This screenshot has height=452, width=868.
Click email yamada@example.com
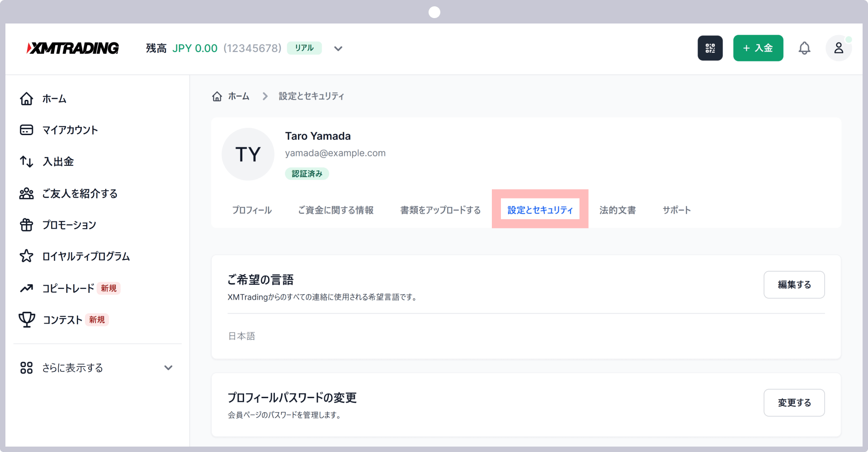[x=335, y=153]
